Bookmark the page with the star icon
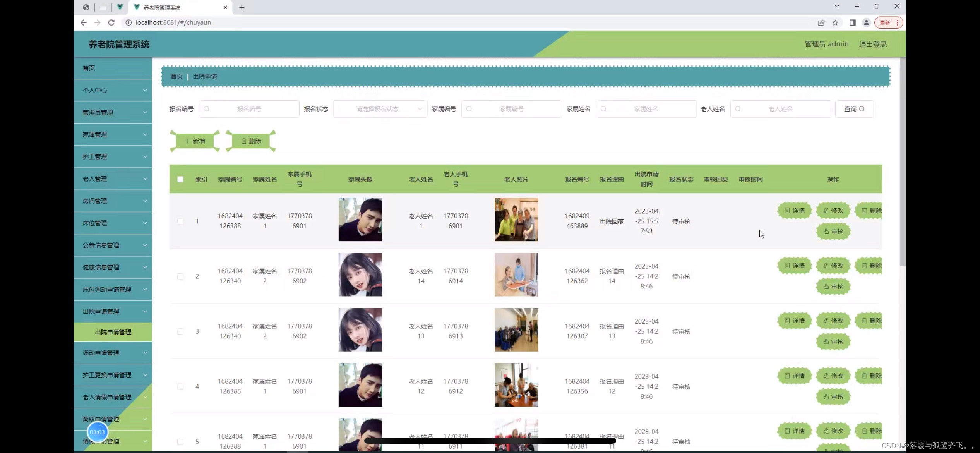Image resolution: width=980 pixels, height=453 pixels. pyautogui.click(x=835, y=22)
